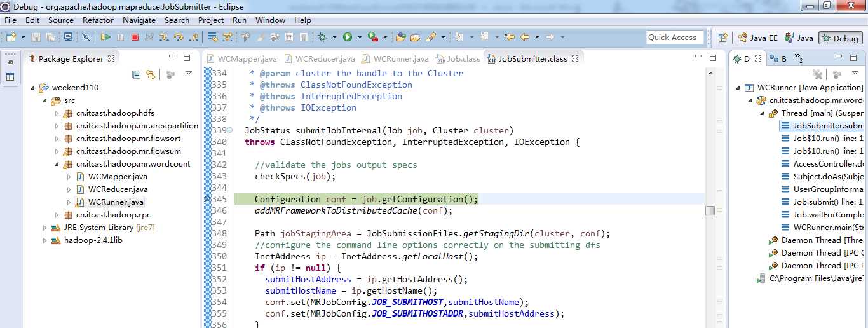This screenshot has height=328, width=868.
Task: Click the Drop to Frame icon
Action: click(214, 37)
